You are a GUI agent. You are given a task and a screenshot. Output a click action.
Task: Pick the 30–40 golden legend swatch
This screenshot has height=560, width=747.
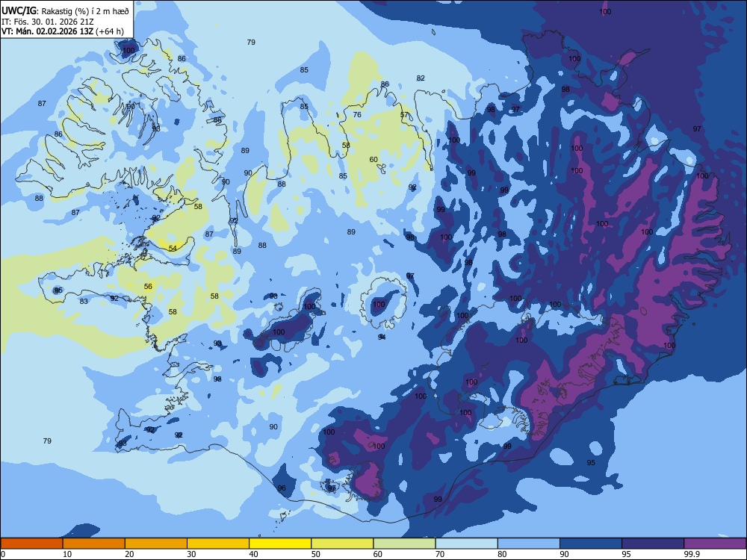click(218, 544)
